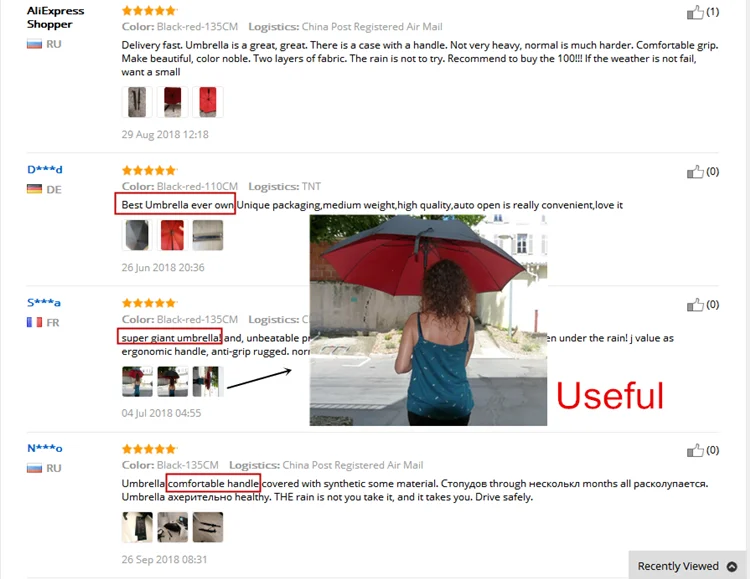
Task: Open D***d's third packaging photo
Action: [208, 235]
